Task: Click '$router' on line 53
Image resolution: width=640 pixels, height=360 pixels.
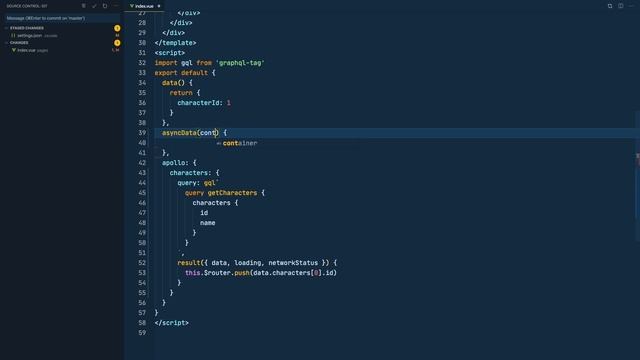Action: pyautogui.click(x=217, y=273)
